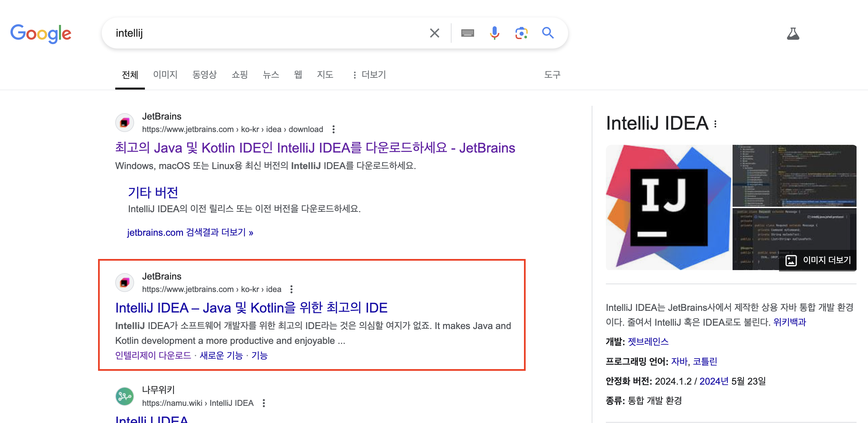Open options menu for first JetBrains download result
This screenshot has width=868, height=423.
(333, 129)
